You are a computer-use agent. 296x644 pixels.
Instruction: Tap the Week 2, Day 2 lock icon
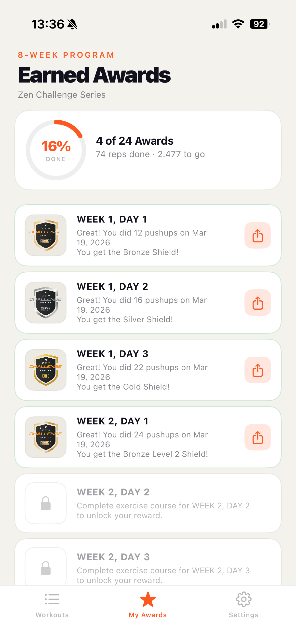46,503
